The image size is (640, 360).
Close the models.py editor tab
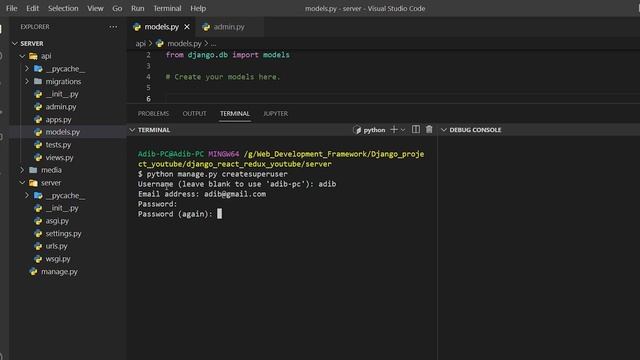click(187, 27)
